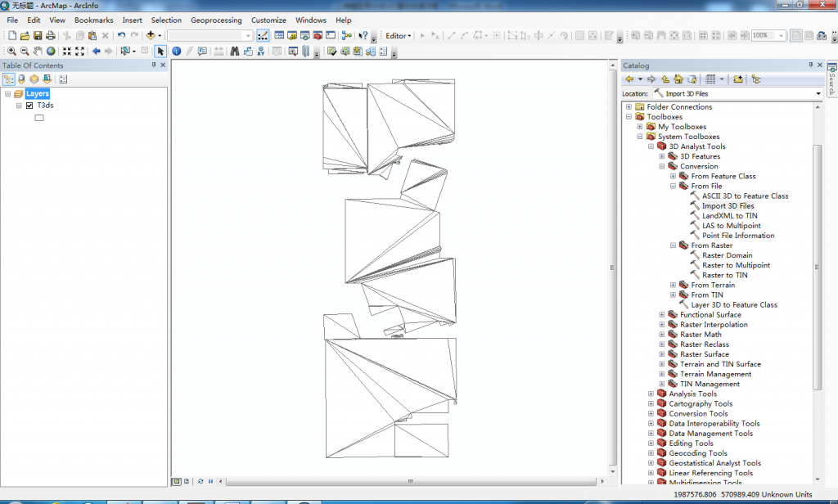
Task: Select Layer 3D to Feature Class tool
Action: point(734,304)
